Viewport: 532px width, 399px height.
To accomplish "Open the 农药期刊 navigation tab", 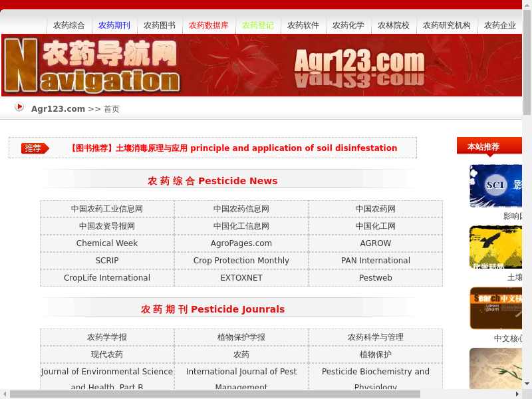I will click(x=114, y=25).
